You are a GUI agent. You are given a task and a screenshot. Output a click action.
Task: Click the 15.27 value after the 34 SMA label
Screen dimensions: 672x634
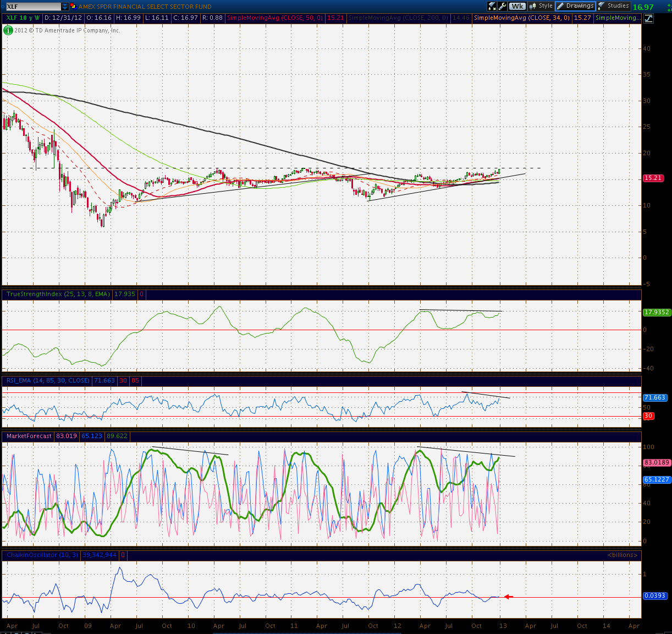(x=582, y=18)
